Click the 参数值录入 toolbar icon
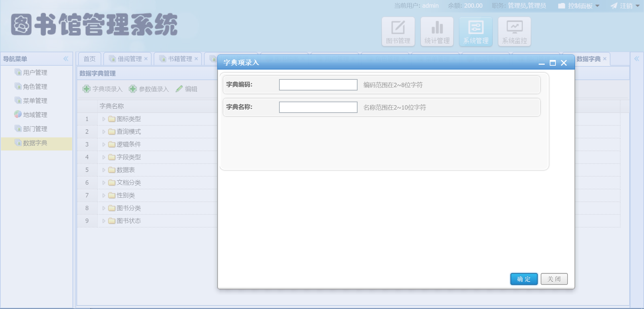This screenshot has height=309, width=644. pos(132,89)
